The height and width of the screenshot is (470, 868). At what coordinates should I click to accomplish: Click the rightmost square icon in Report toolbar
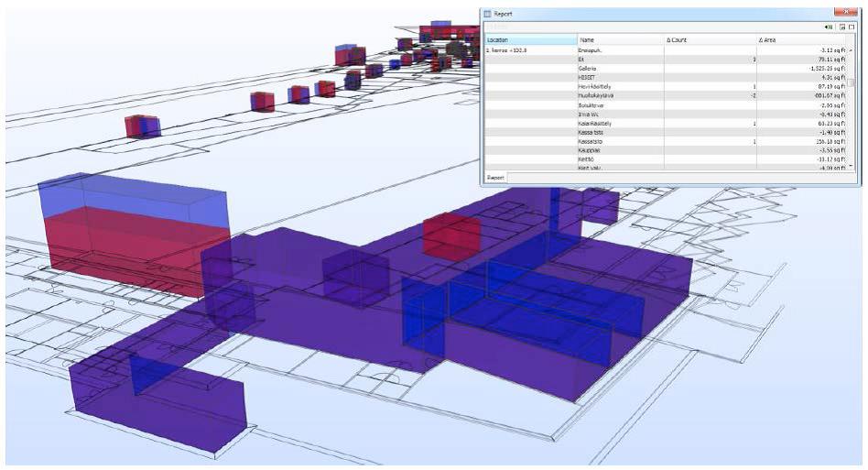852,28
